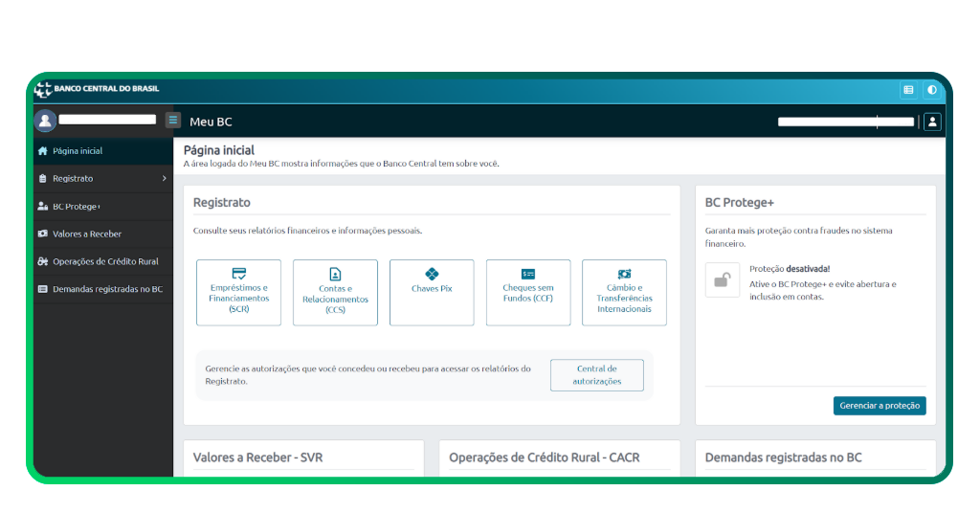This screenshot has height=513, width=980.
Task: Click the Central de autorizações button
Action: [597, 375]
